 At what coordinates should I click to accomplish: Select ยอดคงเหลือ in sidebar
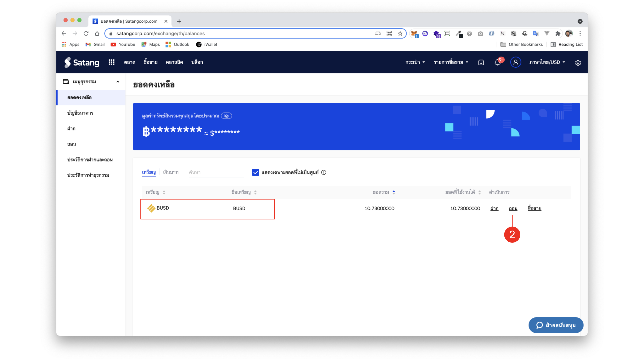point(91,97)
